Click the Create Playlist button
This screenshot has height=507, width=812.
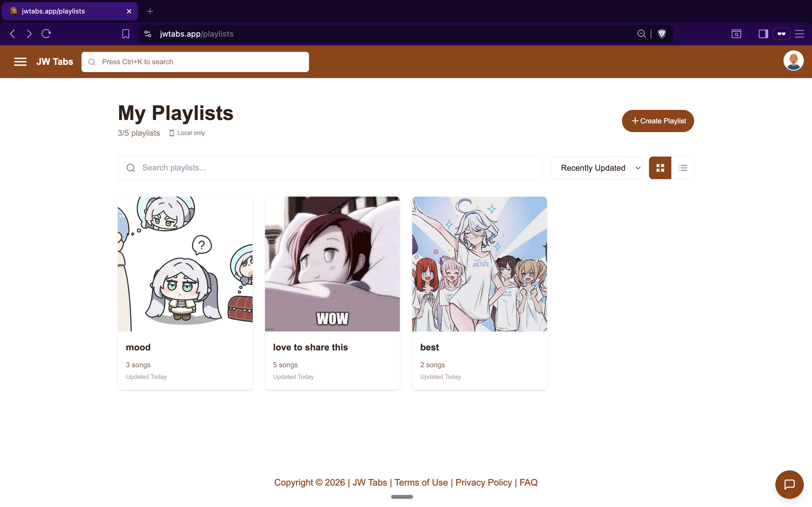pyautogui.click(x=658, y=121)
